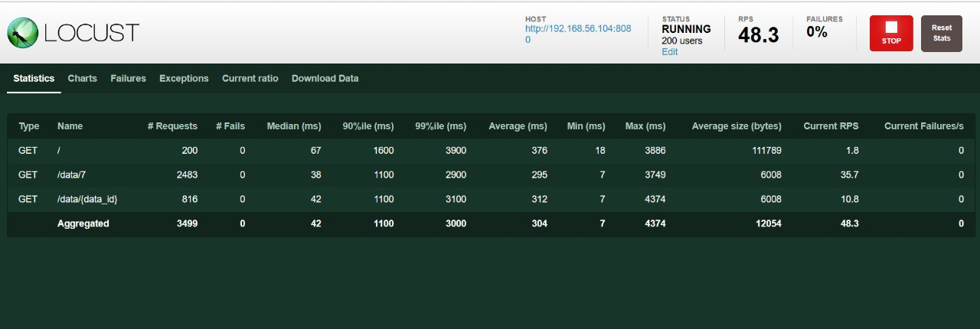Screen dimensions: 980x329
Task: Switch to the Statistics tab
Action: point(34,79)
